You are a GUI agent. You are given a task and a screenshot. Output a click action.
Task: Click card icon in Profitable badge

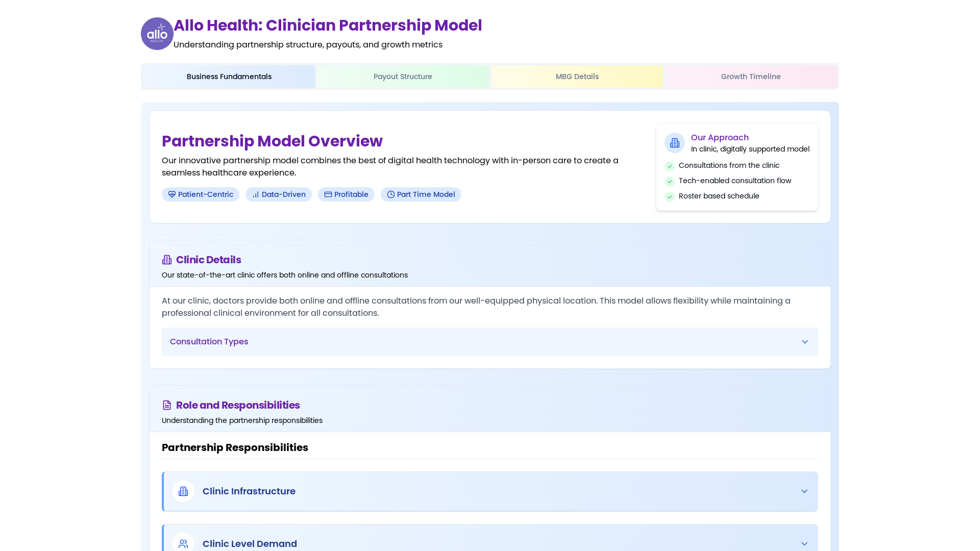pyautogui.click(x=328, y=194)
